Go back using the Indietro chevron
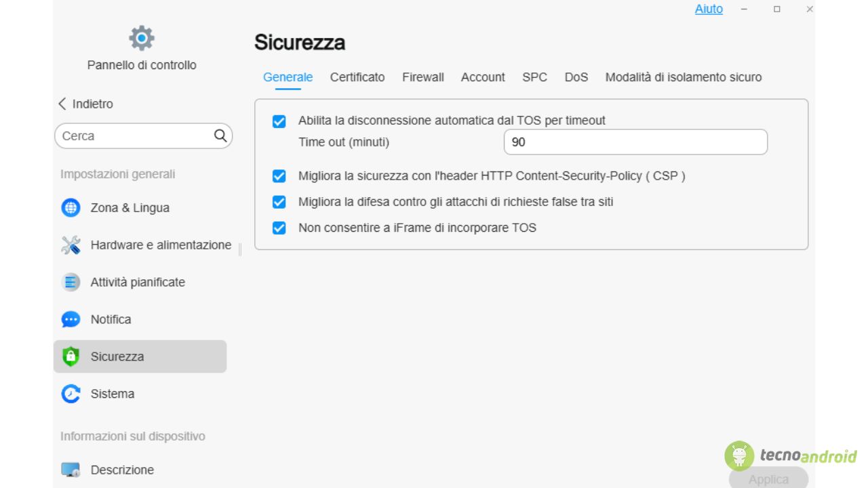Viewport: 868px width, 488px height. pyautogui.click(x=63, y=104)
